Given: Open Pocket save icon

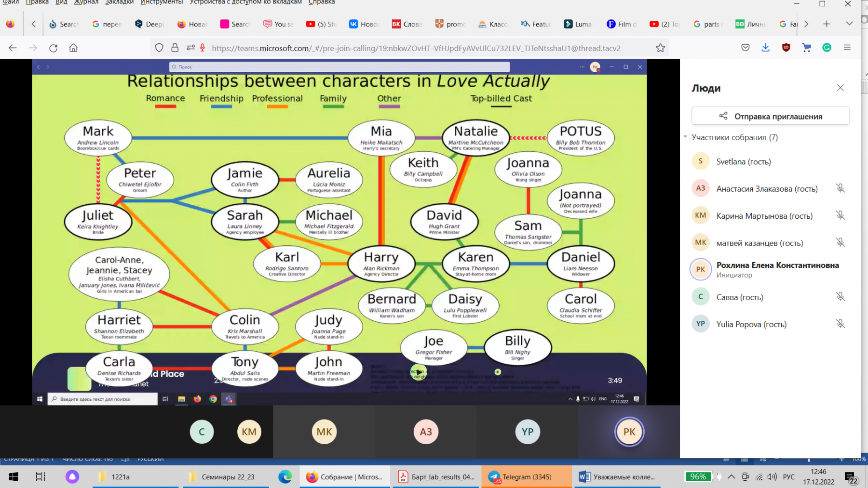Looking at the screenshot, I should [746, 48].
